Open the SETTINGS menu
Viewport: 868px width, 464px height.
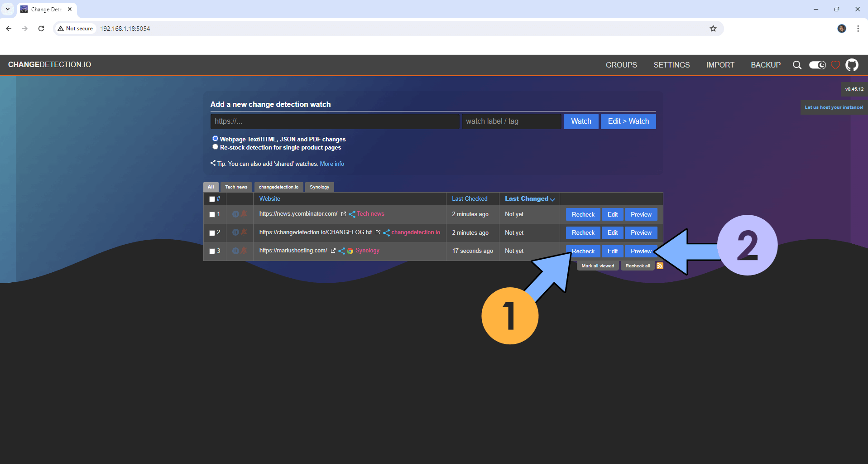click(671, 65)
